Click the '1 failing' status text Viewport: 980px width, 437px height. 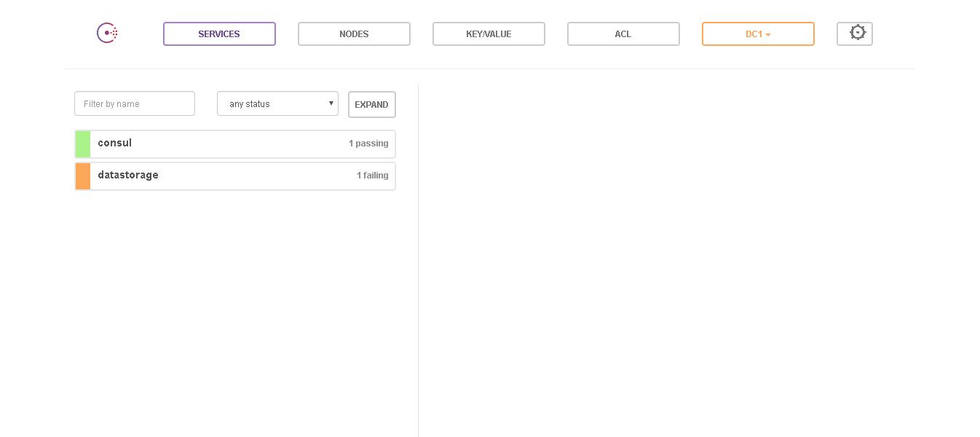(x=372, y=176)
